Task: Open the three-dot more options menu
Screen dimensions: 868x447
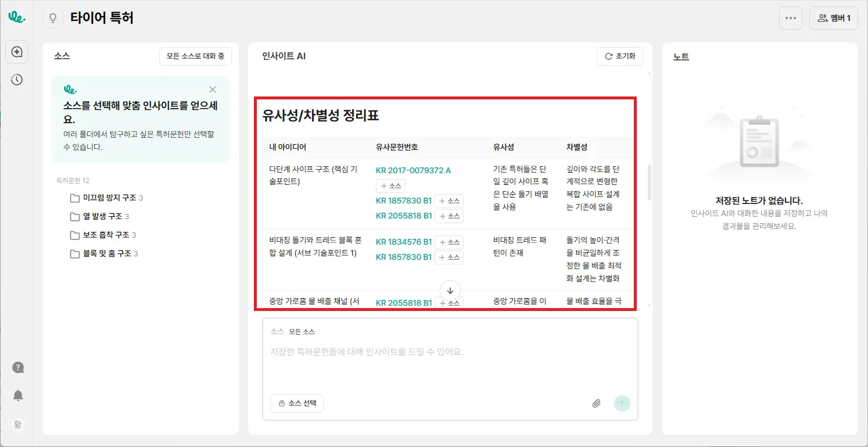Action: tap(790, 18)
